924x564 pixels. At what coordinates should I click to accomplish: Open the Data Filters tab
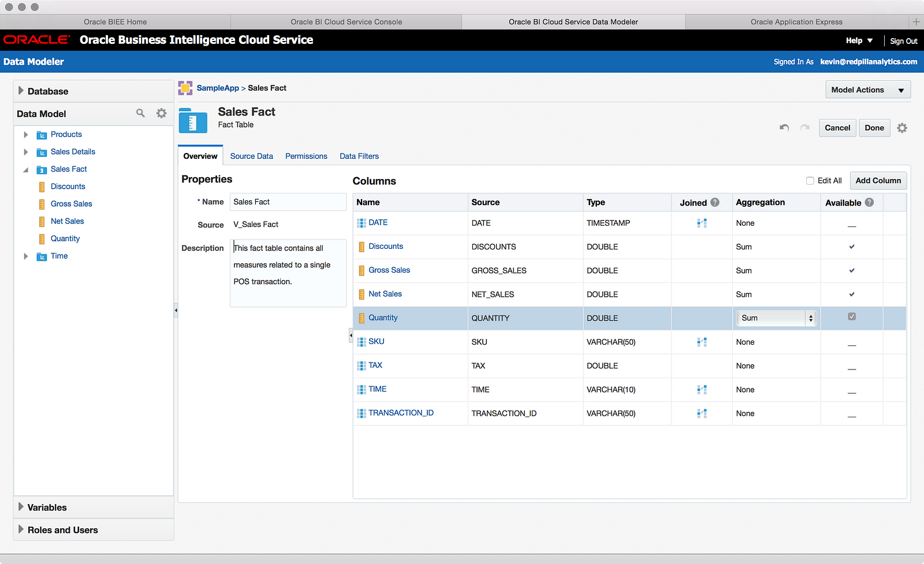tap(359, 156)
